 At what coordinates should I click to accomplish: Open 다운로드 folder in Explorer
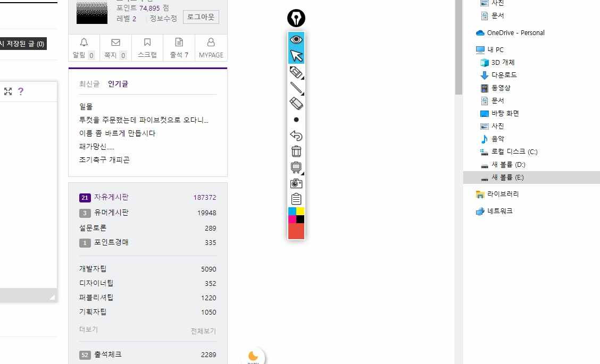[x=504, y=75]
